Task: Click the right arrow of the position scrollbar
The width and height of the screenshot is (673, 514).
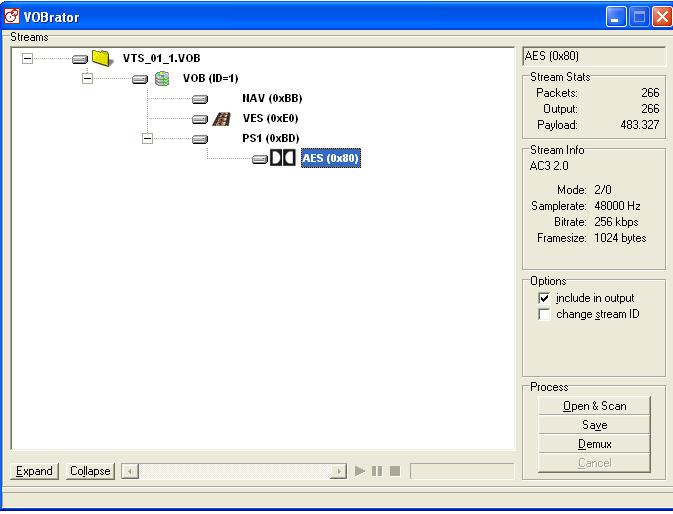Action: pos(339,472)
